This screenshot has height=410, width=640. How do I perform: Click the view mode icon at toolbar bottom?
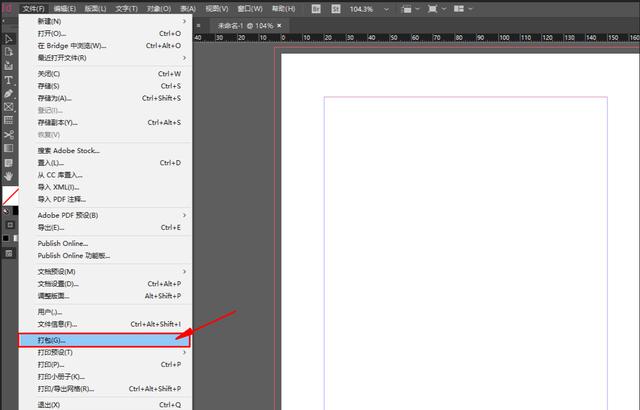click(x=9, y=254)
